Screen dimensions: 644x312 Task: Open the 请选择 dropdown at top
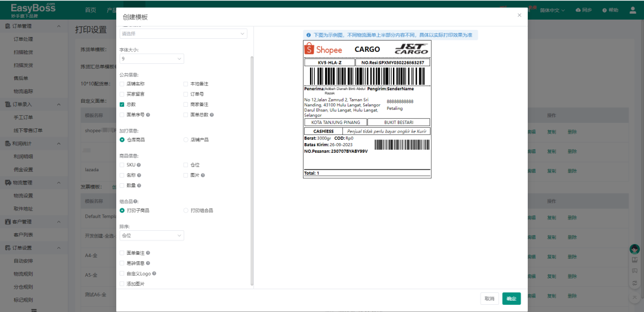tap(183, 34)
